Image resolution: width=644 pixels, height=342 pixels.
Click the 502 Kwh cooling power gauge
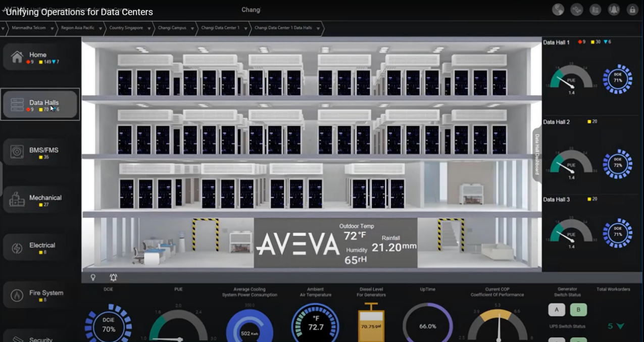[x=250, y=326]
